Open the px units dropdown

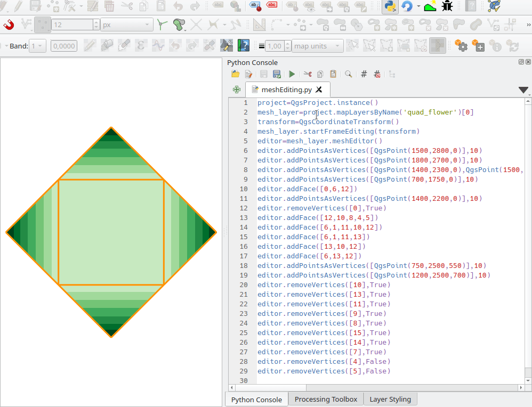click(127, 25)
